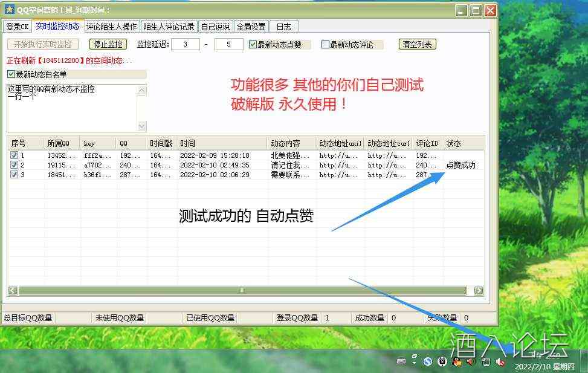This screenshot has height=373, width=588.
Task: Uncheck the checkbox for row 2
Action: (14, 165)
